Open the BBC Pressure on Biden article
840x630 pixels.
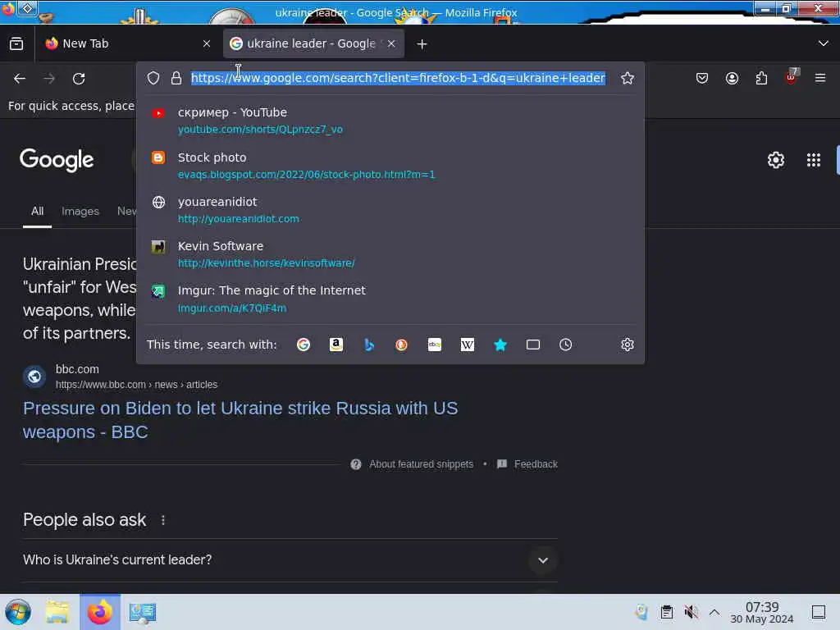pyautogui.click(x=240, y=420)
